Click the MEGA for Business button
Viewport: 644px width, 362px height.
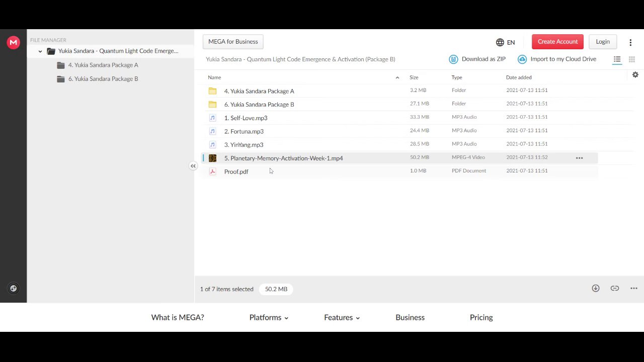[x=233, y=42]
